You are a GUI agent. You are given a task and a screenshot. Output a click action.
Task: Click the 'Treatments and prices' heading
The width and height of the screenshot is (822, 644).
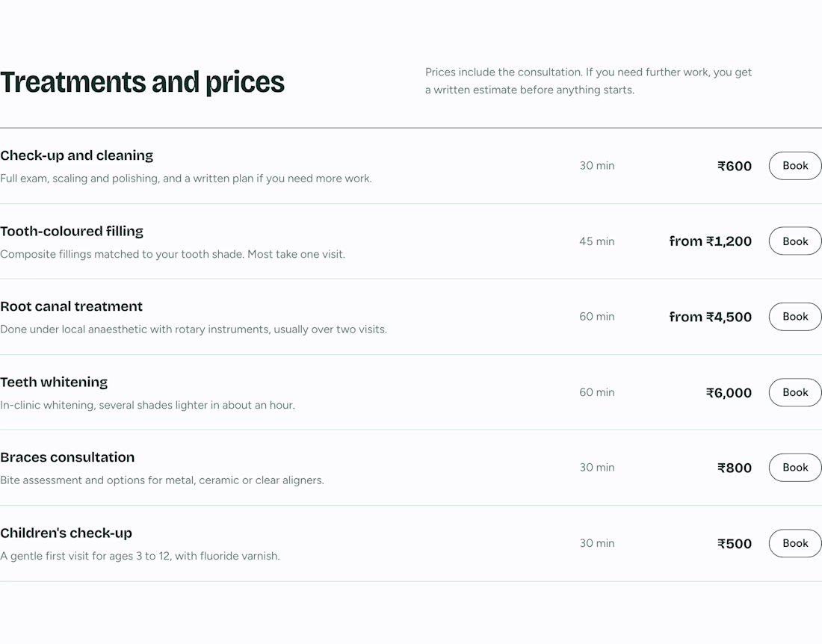pyautogui.click(x=142, y=82)
